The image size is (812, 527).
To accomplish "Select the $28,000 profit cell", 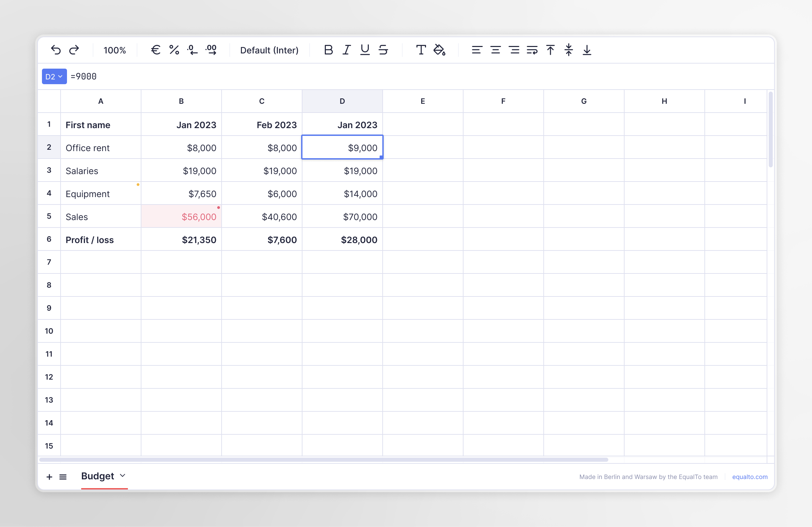I will [342, 239].
